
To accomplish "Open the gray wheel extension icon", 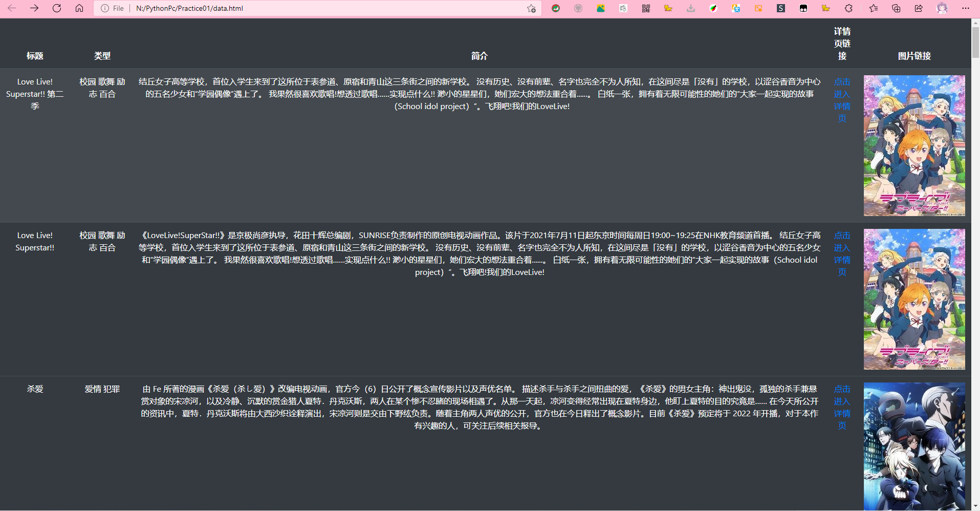I will [x=578, y=8].
